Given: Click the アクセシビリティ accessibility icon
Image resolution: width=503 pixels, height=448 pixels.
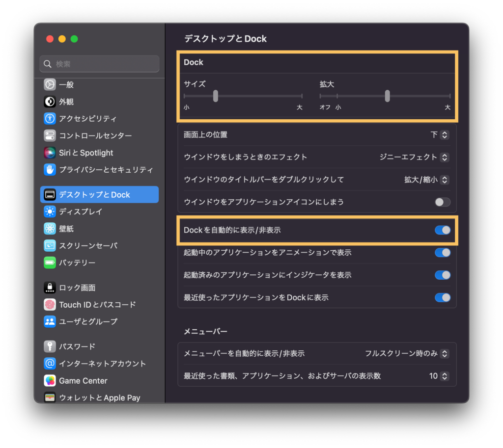Looking at the screenshot, I should (x=50, y=119).
